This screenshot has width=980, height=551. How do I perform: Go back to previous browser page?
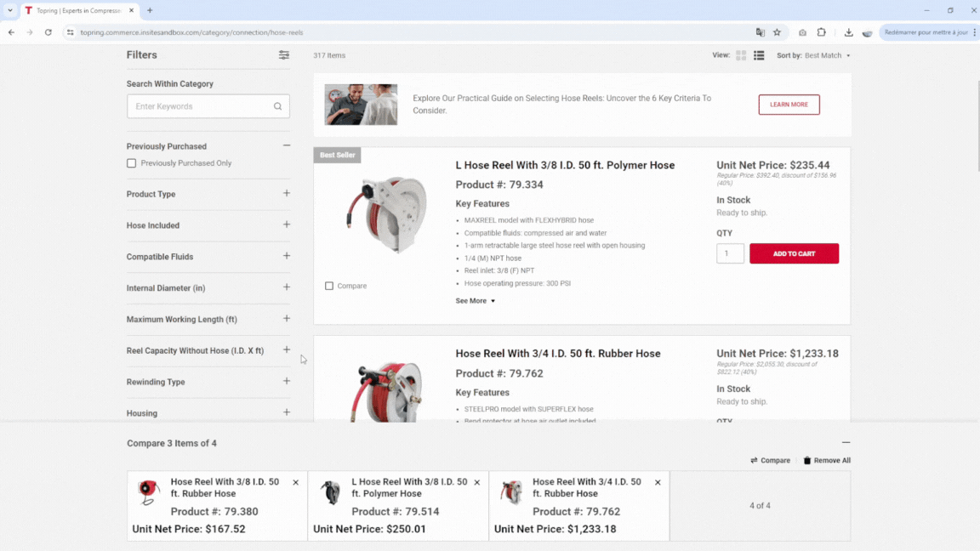point(11,32)
